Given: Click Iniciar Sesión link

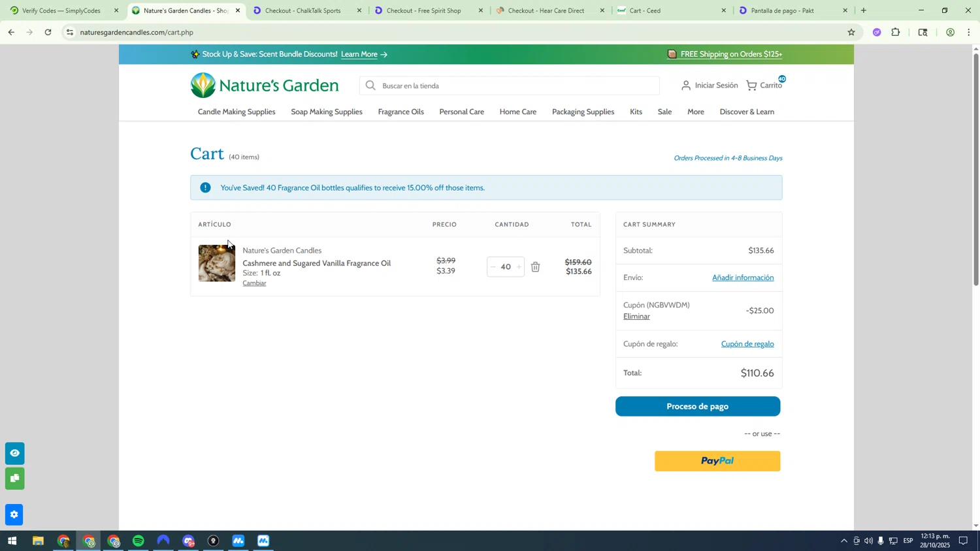Looking at the screenshot, I should click(x=716, y=86).
